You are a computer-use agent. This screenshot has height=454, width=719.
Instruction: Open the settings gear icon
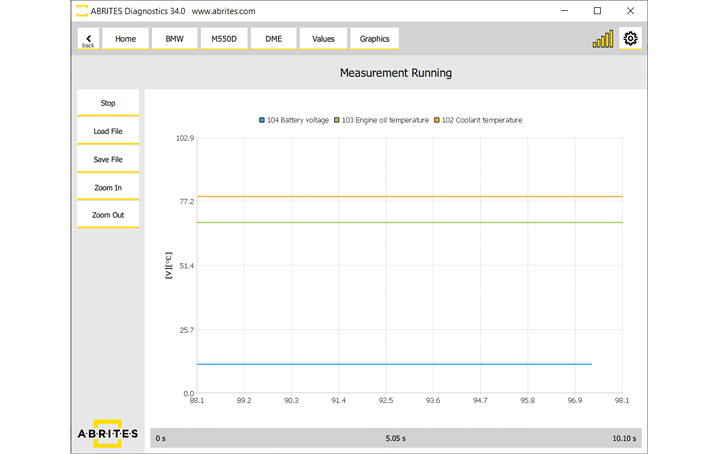[630, 39]
